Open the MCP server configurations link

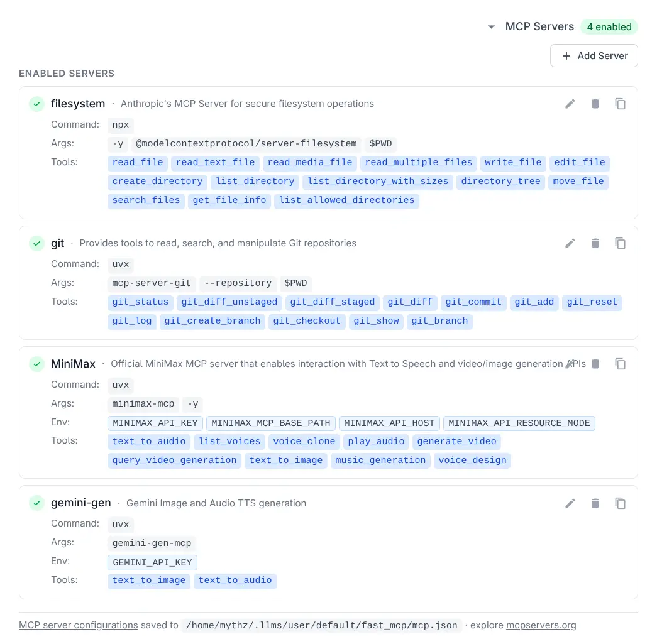[78, 625]
